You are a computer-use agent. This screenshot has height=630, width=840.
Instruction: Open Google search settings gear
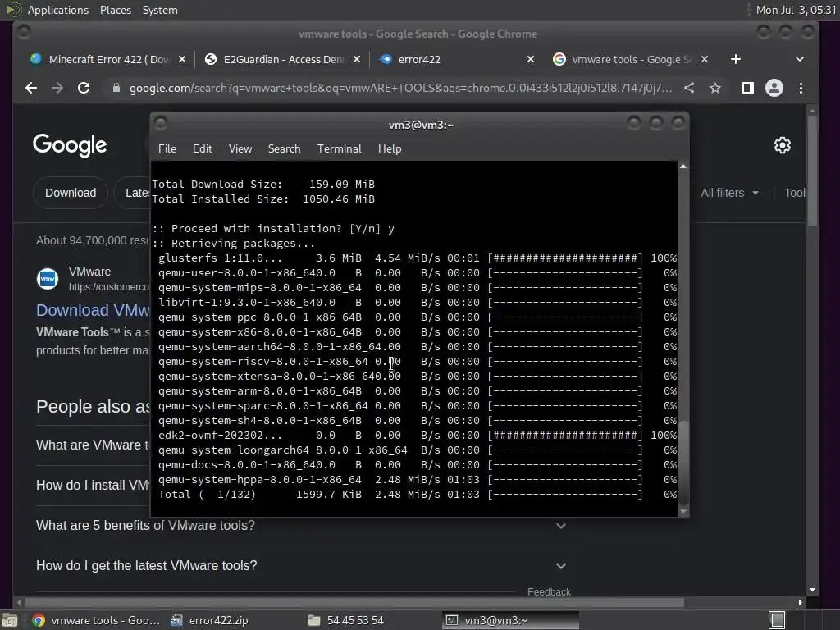tap(783, 145)
